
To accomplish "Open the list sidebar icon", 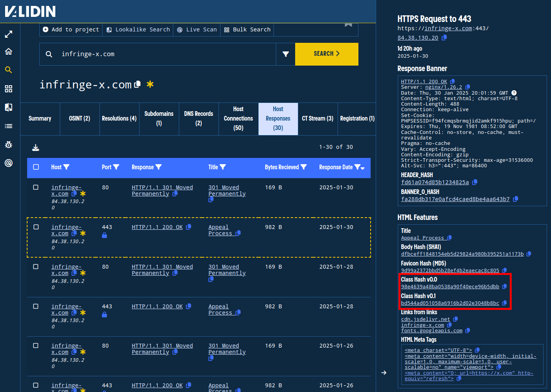I will (x=9, y=126).
